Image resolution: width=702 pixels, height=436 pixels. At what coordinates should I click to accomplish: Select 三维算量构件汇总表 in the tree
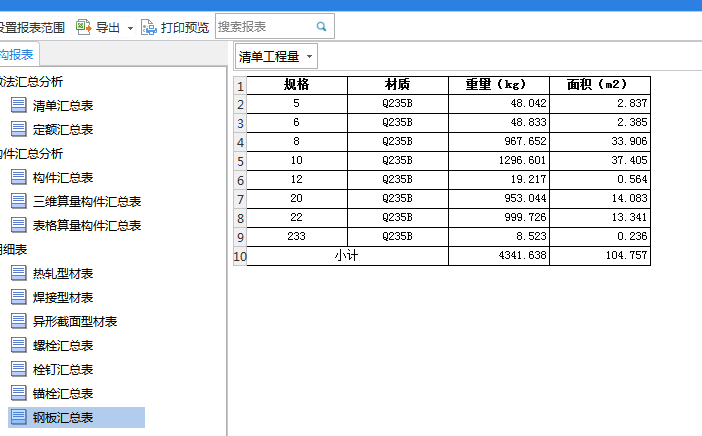click(86, 201)
